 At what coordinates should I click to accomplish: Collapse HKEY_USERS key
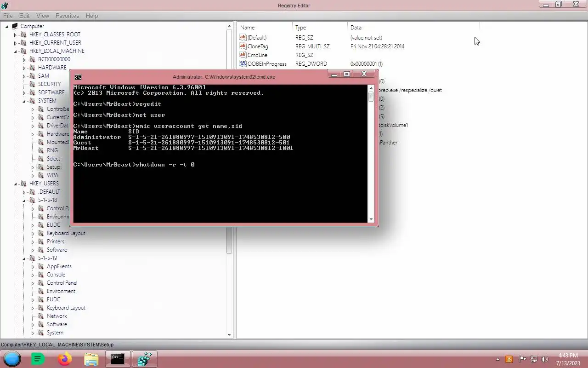click(15, 184)
